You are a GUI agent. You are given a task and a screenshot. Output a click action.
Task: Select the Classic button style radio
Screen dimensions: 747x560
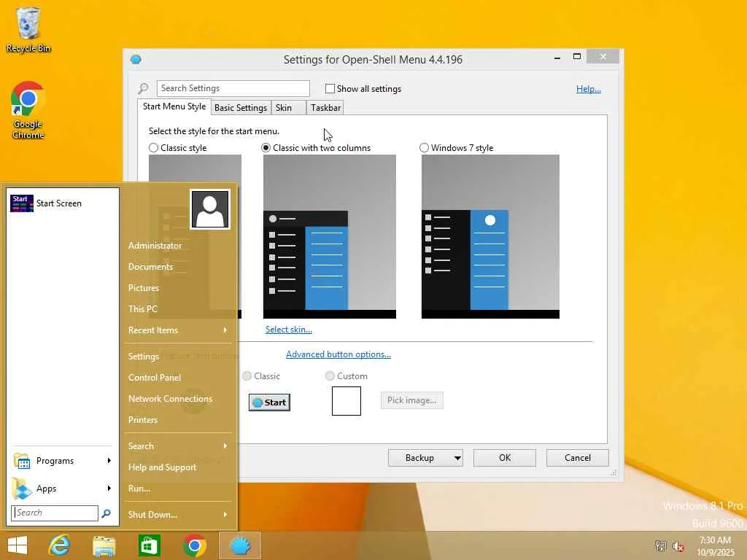pos(247,376)
